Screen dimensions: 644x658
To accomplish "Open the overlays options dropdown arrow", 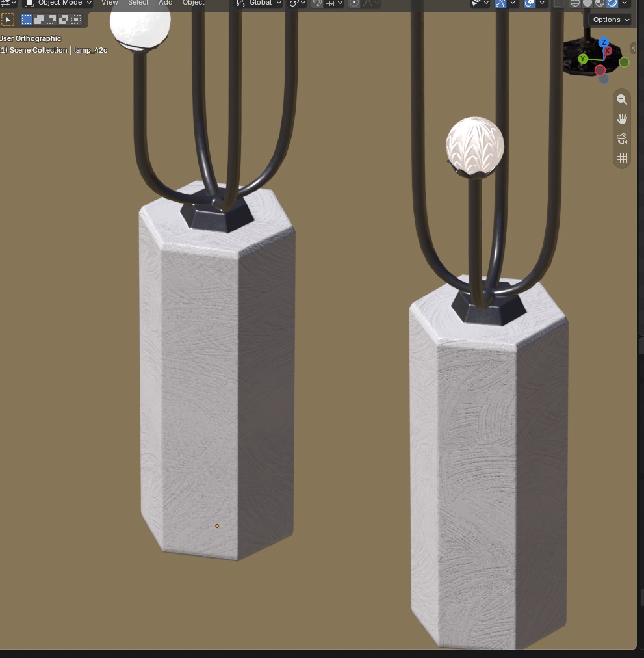I will [541, 3].
